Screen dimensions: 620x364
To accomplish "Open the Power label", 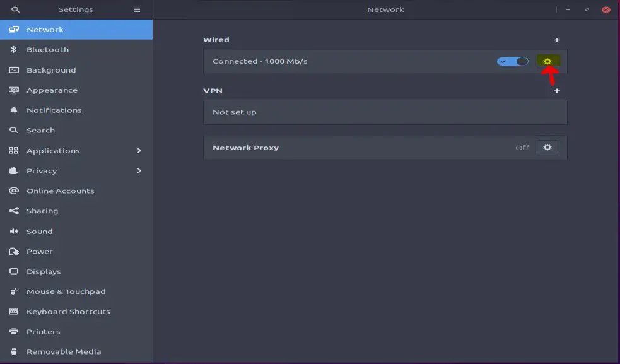I will pyautogui.click(x=39, y=251).
